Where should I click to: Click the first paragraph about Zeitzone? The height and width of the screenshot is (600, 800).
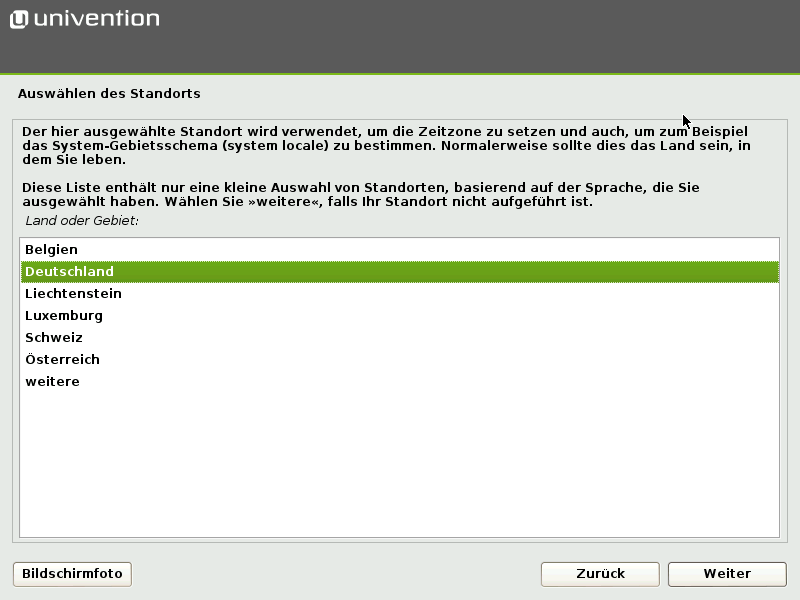coord(390,145)
